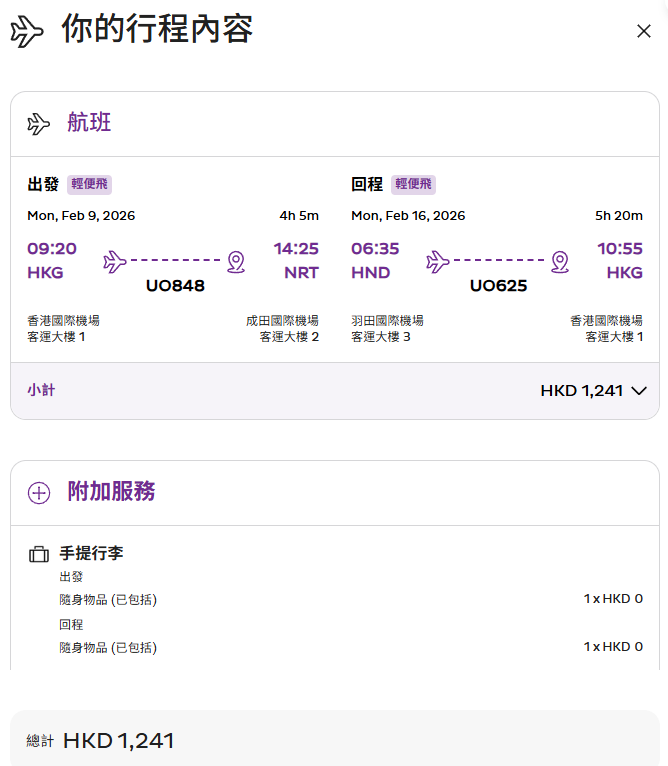Click the return flight departing plane icon
The height and width of the screenshot is (766, 668).
pos(438,262)
